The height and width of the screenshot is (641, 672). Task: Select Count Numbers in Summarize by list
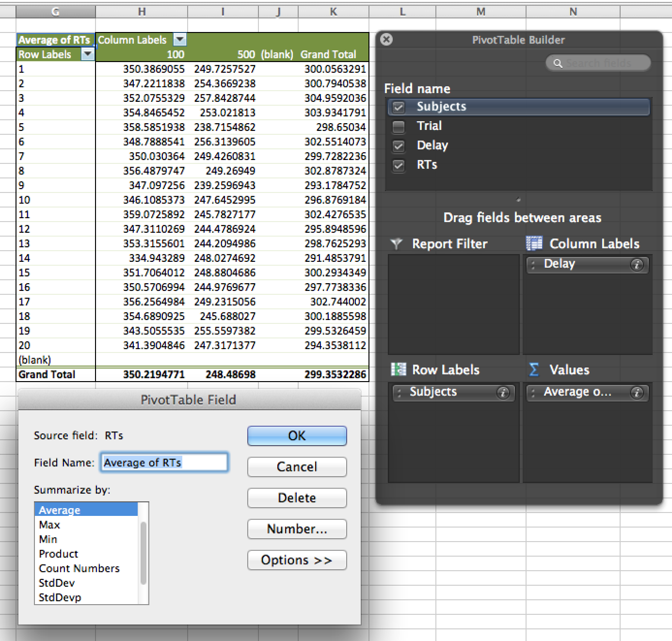pos(86,568)
